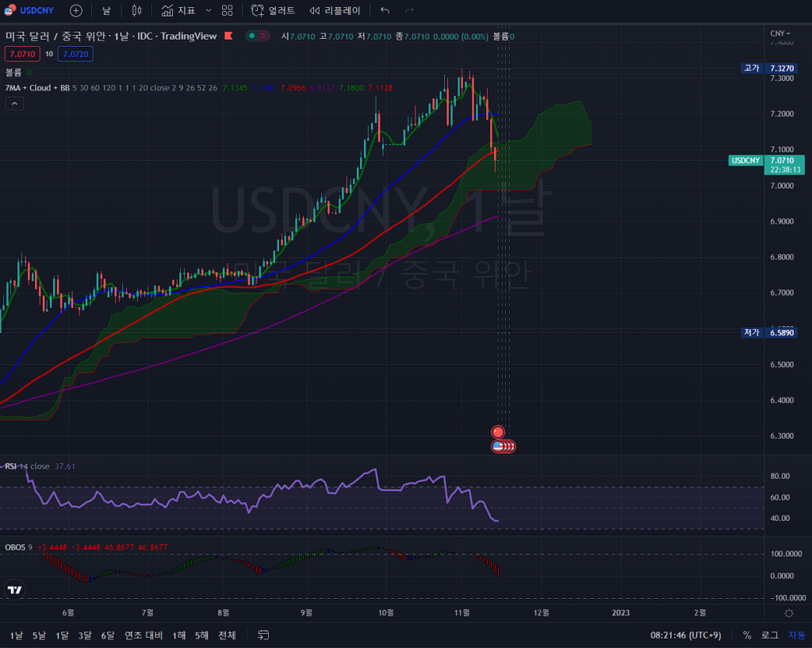Click the compare or add symbol plus icon
This screenshot has height=648, width=812.
click(75, 10)
